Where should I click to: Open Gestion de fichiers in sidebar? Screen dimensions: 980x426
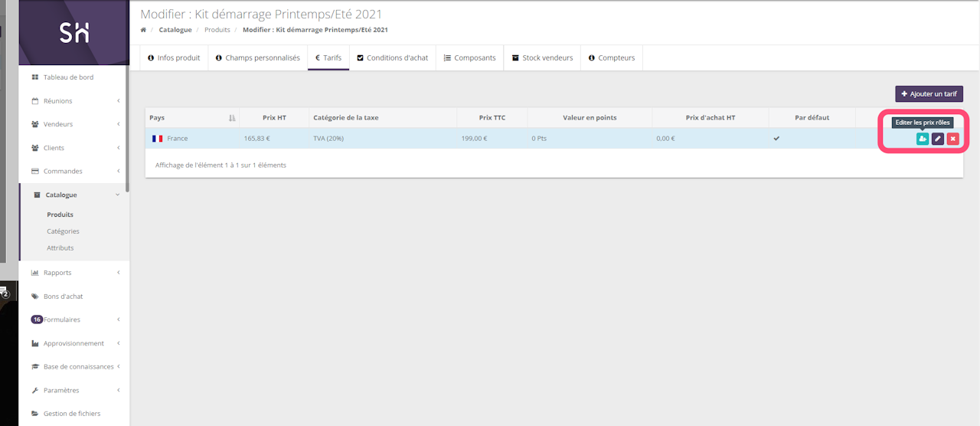(71, 414)
